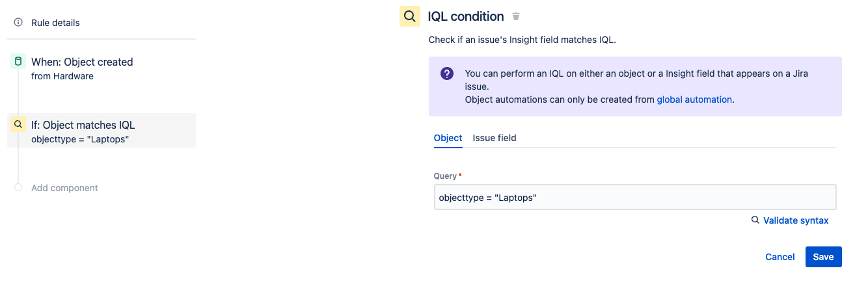868x290 pixels.
Task: Open the Rule details section label
Action: (x=55, y=23)
